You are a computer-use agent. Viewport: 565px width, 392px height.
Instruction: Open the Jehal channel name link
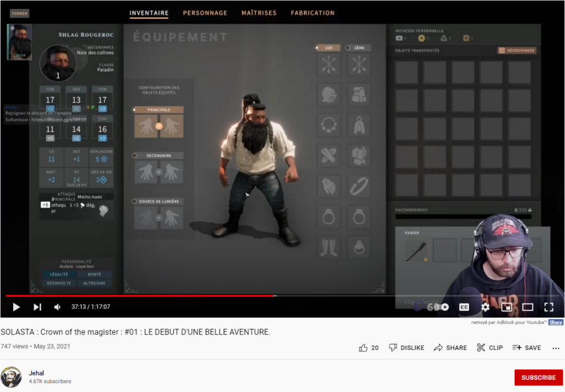36,373
